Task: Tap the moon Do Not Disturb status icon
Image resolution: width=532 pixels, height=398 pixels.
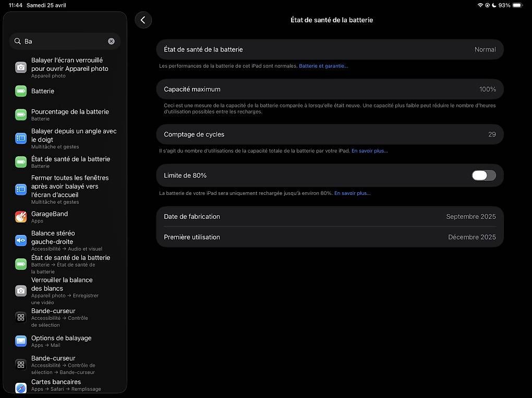Action: click(494, 5)
